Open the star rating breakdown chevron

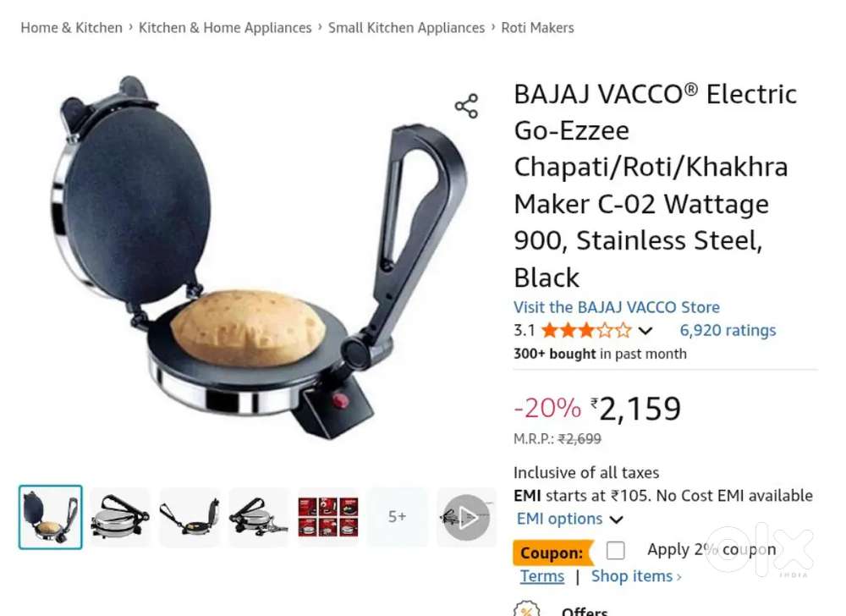645,331
